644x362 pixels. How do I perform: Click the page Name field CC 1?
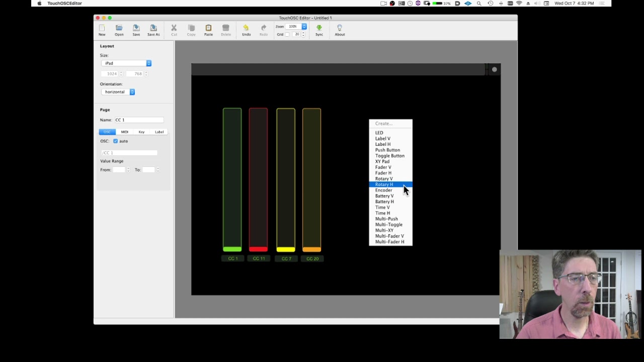pyautogui.click(x=139, y=120)
